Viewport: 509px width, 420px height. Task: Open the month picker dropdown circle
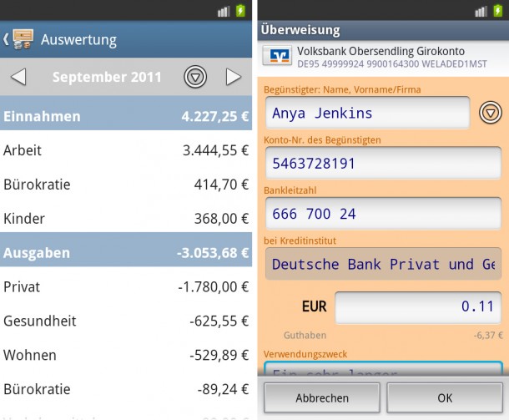pyautogui.click(x=195, y=78)
